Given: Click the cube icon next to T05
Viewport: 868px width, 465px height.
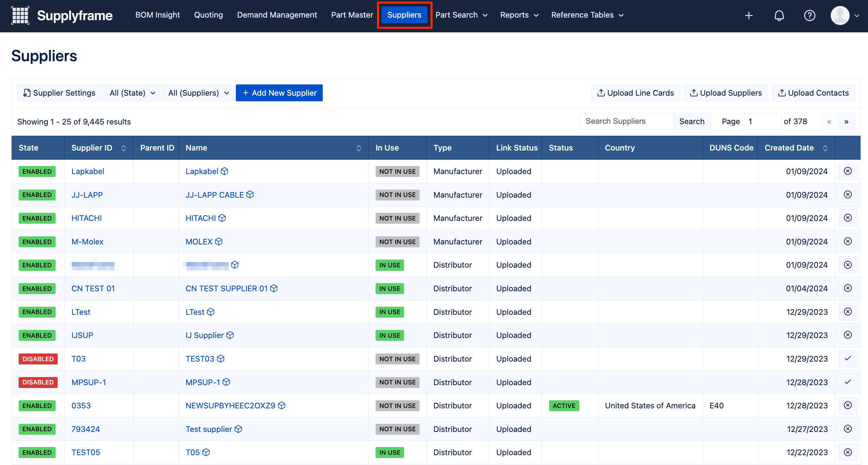Looking at the screenshot, I should (x=206, y=452).
